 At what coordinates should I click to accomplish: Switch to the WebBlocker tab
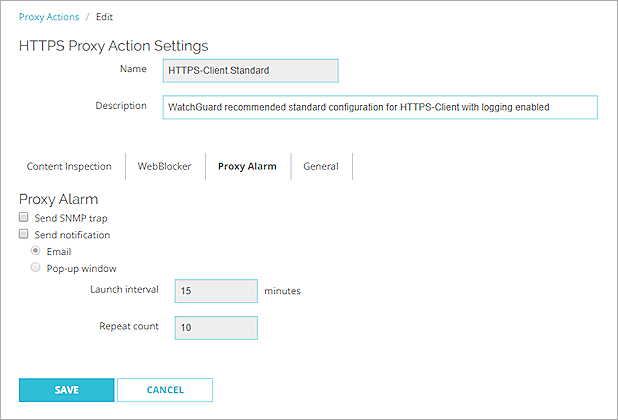pyautogui.click(x=164, y=166)
